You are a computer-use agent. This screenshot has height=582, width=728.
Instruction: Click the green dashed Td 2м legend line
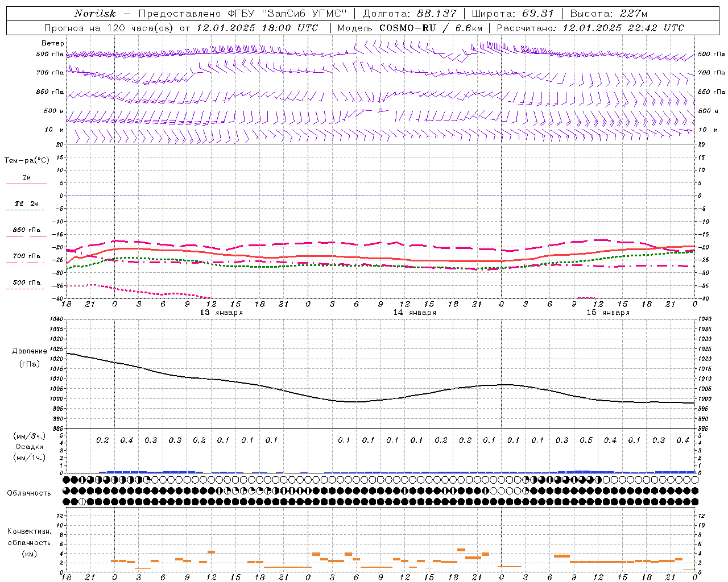26,210
